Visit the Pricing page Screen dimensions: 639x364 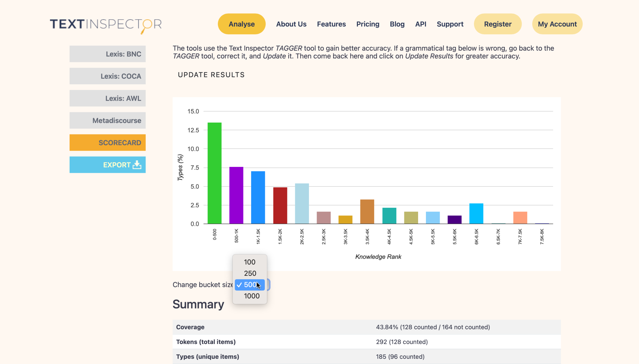pos(368,24)
